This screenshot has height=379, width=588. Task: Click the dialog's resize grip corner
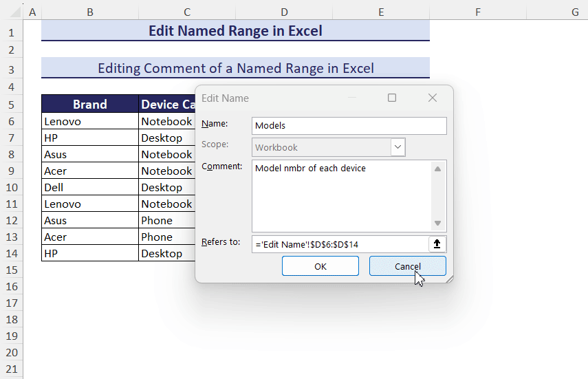point(449,279)
